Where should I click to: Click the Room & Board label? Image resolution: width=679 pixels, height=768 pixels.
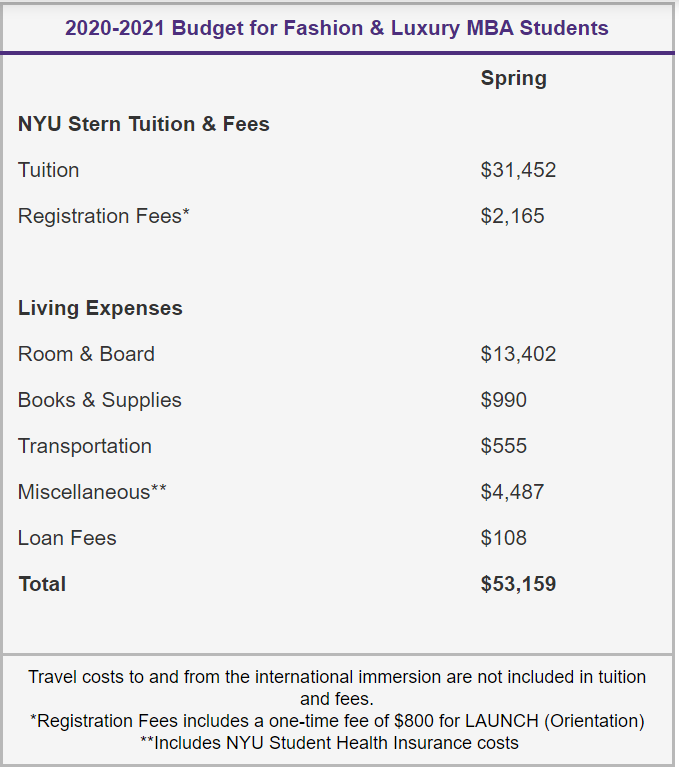pyautogui.click(x=86, y=354)
